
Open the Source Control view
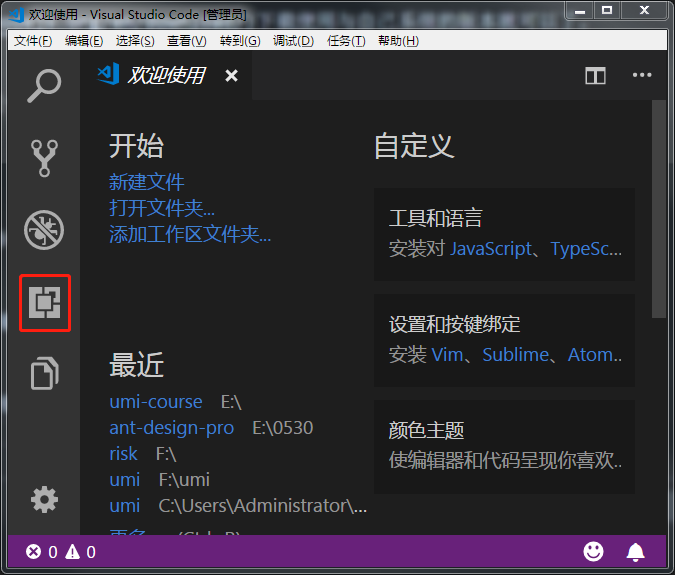(44, 158)
